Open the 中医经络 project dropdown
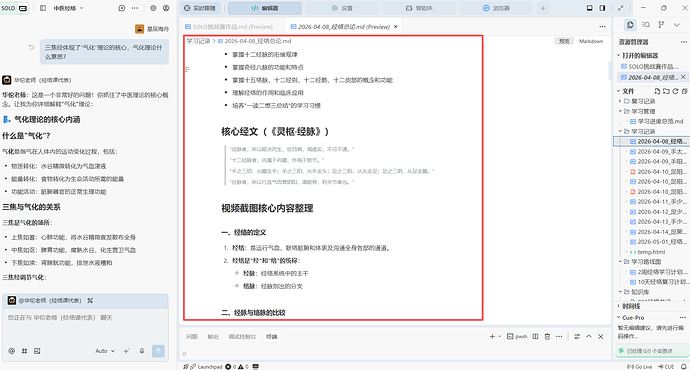The height and width of the screenshot is (370, 690). coord(68,8)
